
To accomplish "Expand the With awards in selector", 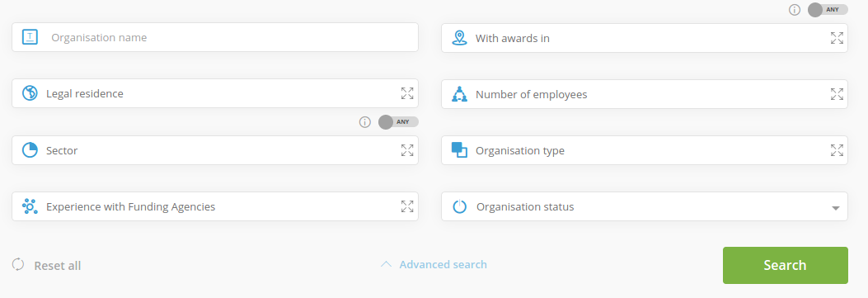I will [x=837, y=38].
